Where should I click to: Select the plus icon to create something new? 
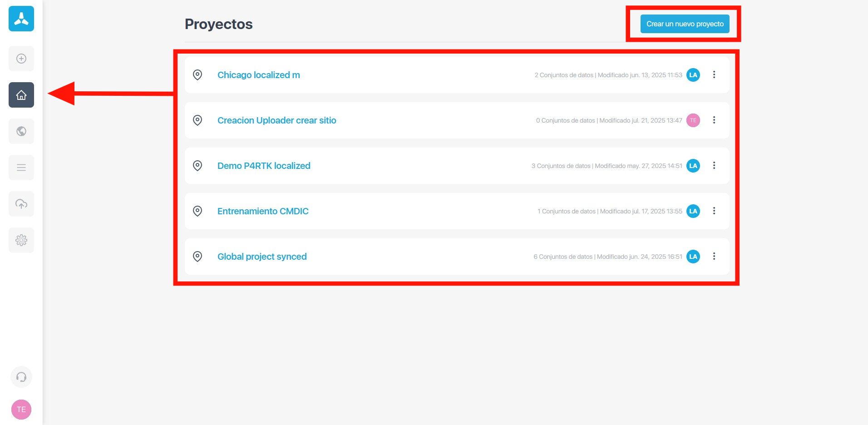21,59
